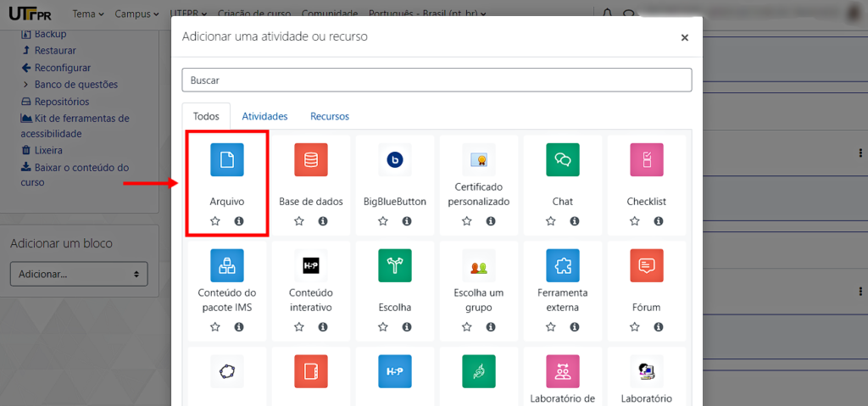Show info for Escolha um grupo
Viewport: 868px width, 406px height.
coord(491,327)
